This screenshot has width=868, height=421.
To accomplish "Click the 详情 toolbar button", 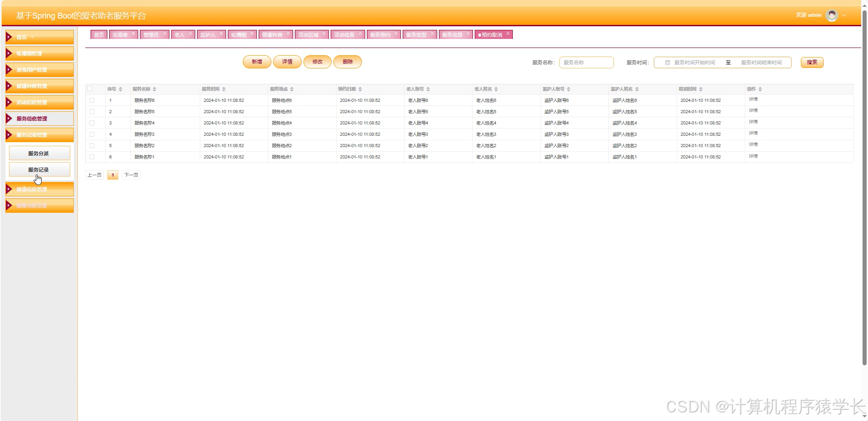I will (x=287, y=62).
